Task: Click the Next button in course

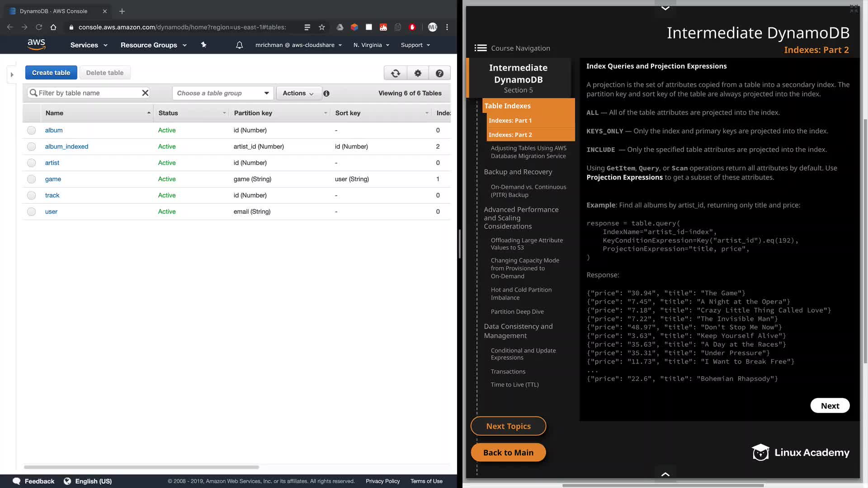Action: 830,406
